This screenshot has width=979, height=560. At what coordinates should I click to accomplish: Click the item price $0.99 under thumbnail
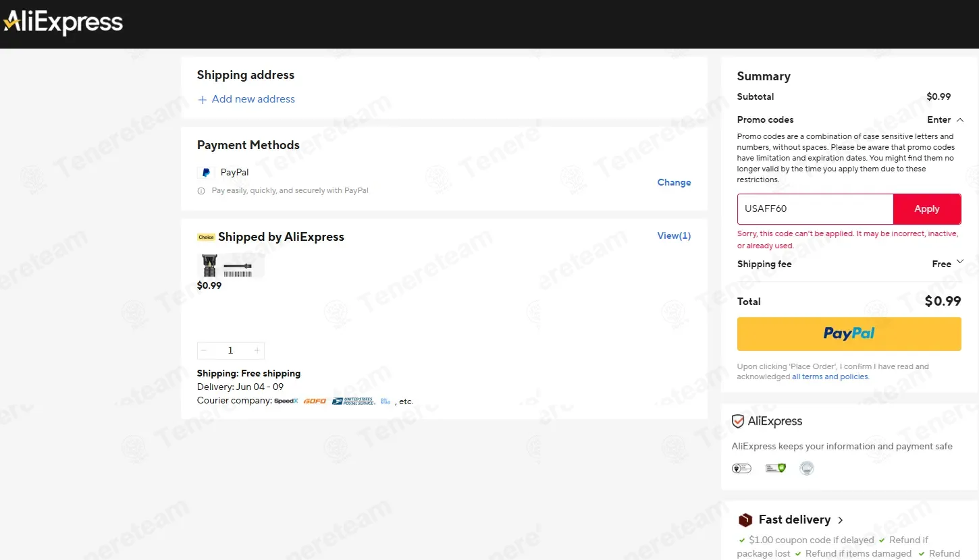[x=209, y=285]
